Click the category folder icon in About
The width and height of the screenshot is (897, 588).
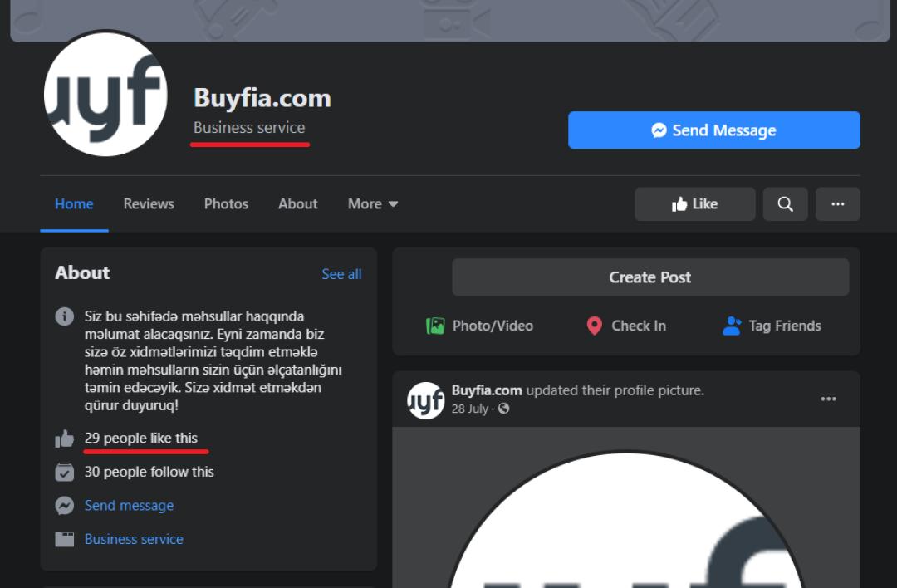tap(65, 539)
